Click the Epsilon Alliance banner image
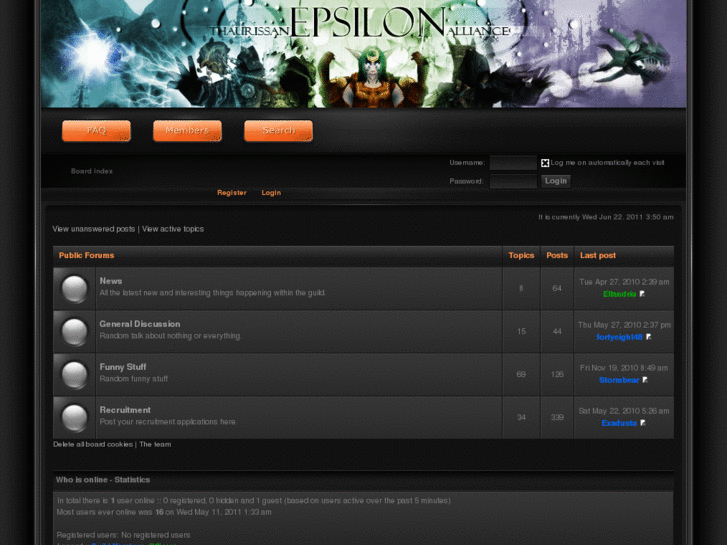 pyautogui.click(x=364, y=54)
